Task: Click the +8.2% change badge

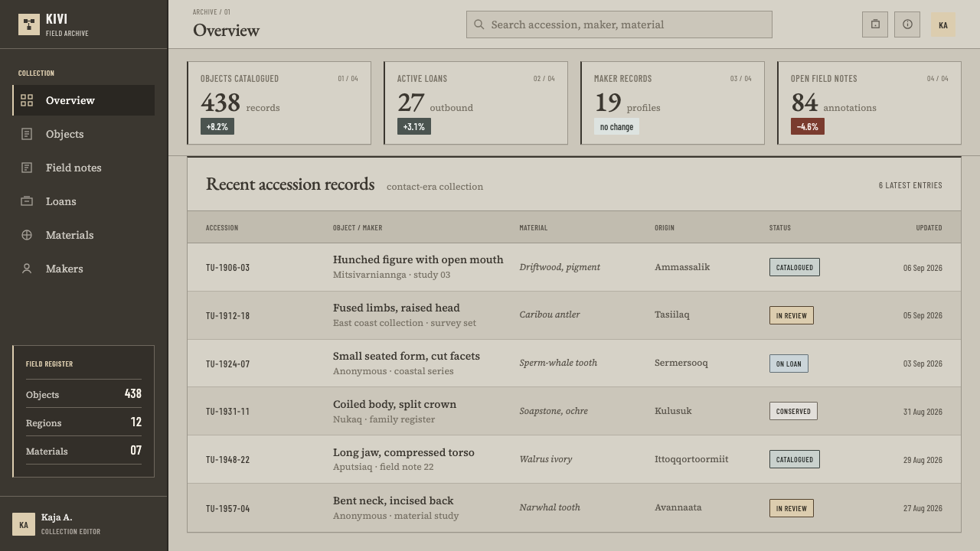Action: 217,126
